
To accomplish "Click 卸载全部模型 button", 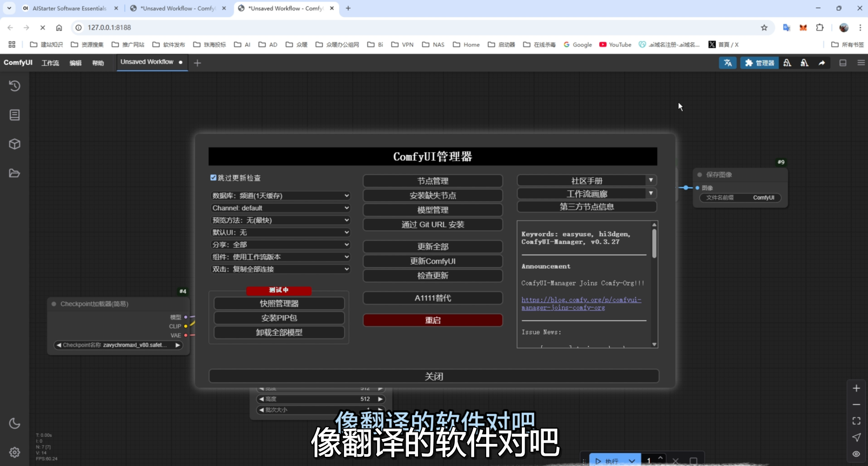I will [x=279, y=332].
